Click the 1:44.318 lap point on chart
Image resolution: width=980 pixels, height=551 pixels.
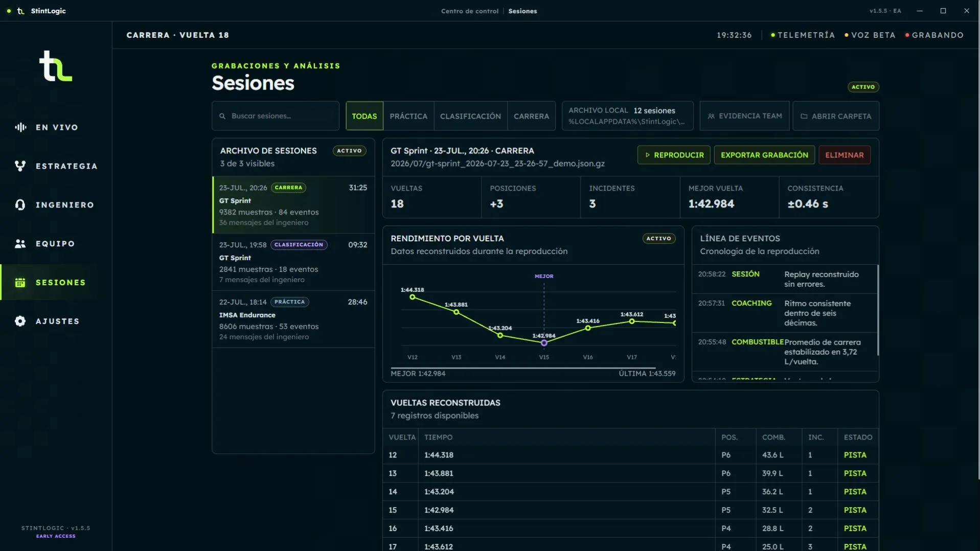pyautogui.click(x=413, y=297)
